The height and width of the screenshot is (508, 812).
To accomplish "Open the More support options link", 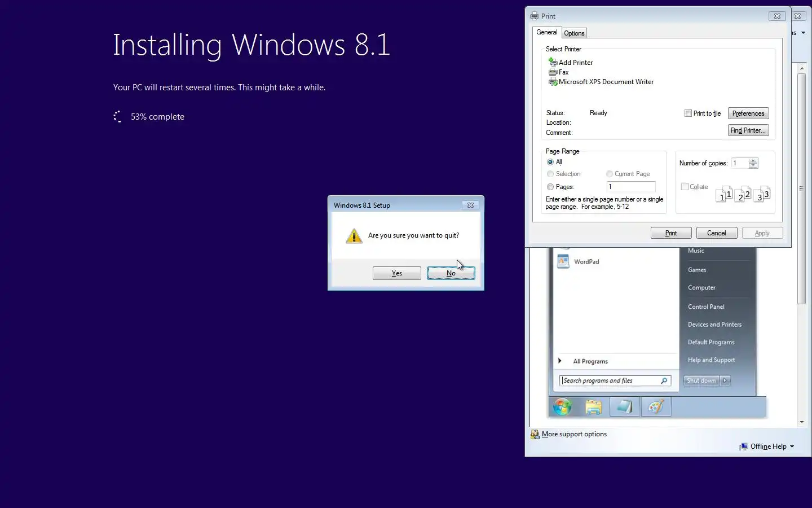I will [x=574, y=434].
